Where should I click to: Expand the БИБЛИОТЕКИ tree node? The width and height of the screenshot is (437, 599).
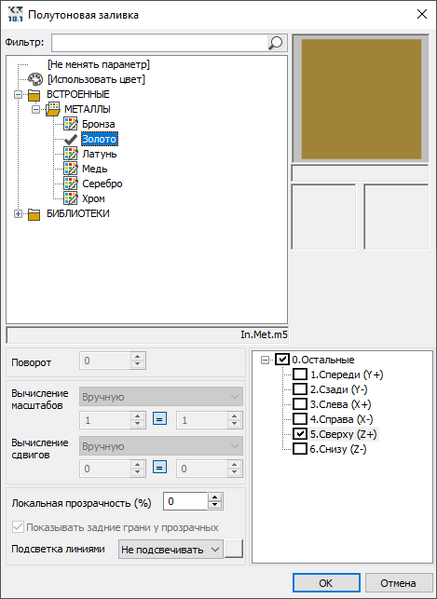(x=18, y=214)
